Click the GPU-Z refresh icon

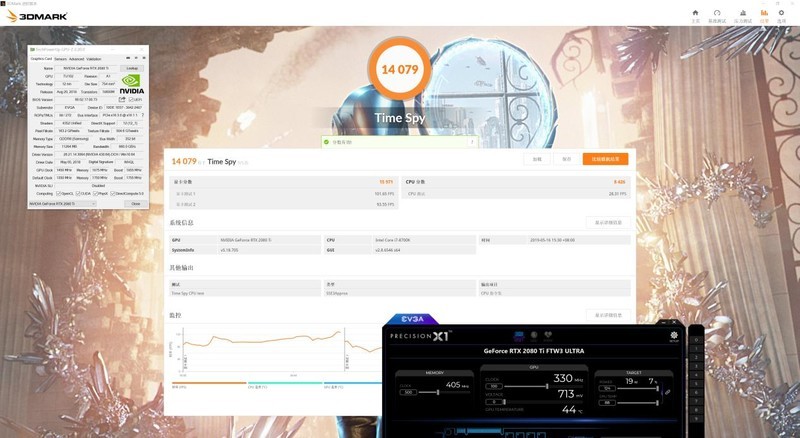pyautogui.click(x=136, y=58)
